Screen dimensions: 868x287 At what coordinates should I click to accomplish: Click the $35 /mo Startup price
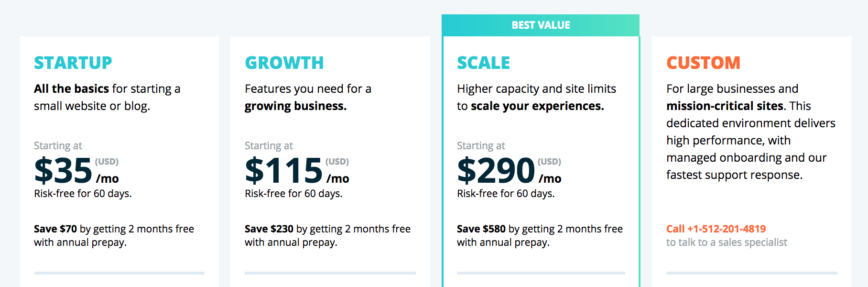(x=76, y=171)
